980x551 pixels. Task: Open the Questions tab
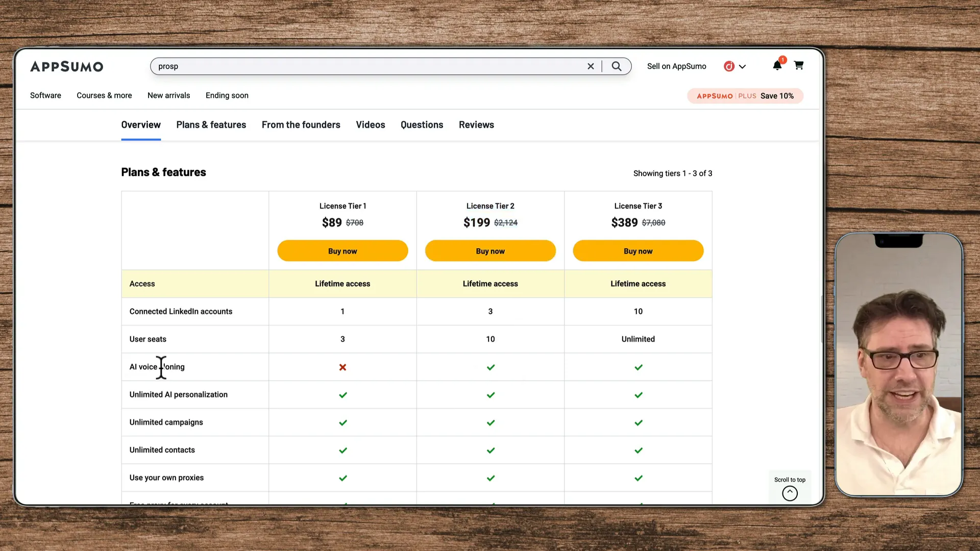[422, 125]
